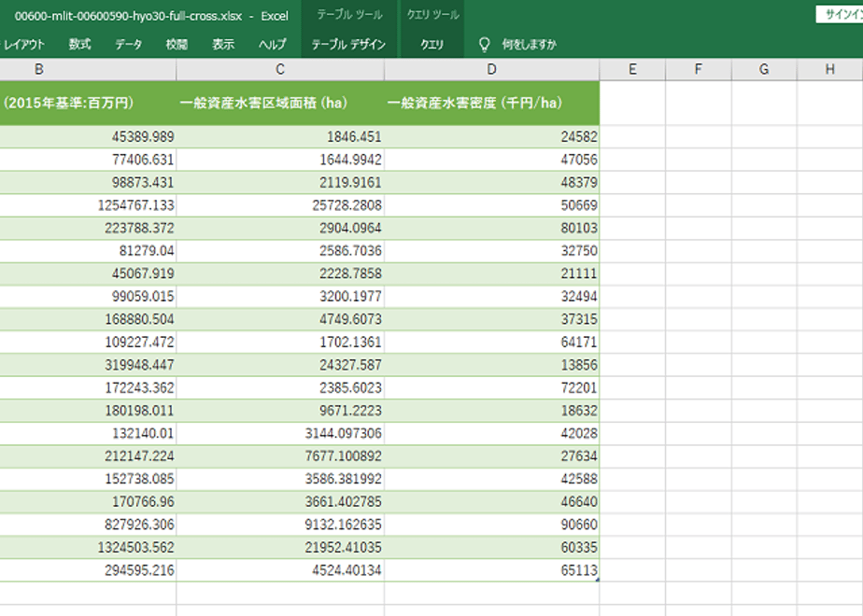Select cell with value 9671.2223
Viewport: 863px width, 616px height.
pyautogui.click(x=280, y=411)
